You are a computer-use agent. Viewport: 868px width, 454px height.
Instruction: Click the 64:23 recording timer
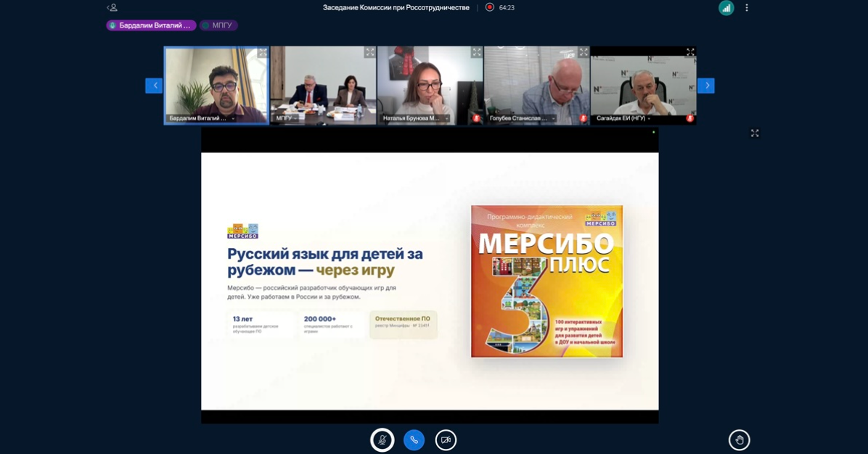click(x=507, y=8)
